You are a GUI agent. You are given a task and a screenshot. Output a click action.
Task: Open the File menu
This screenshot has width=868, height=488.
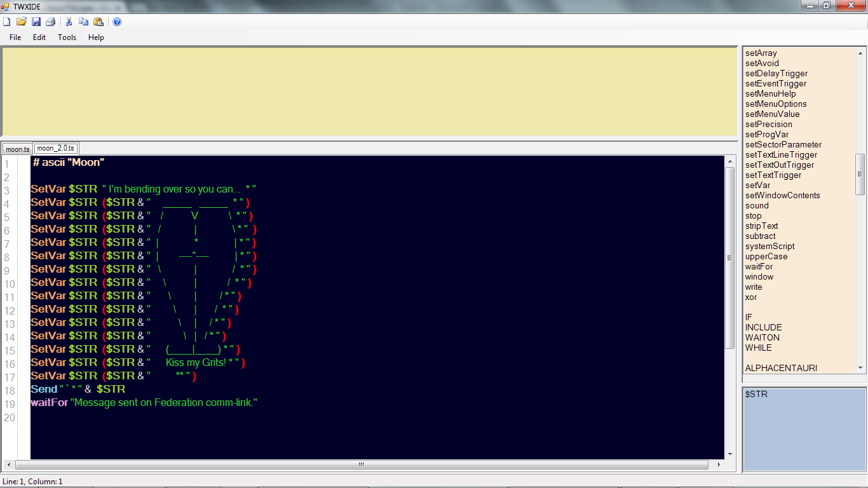(15, 37)
